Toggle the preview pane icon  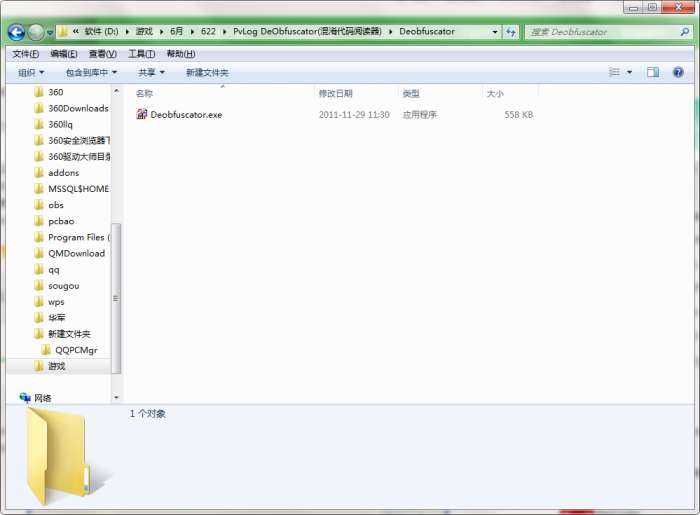click(653, 72)
